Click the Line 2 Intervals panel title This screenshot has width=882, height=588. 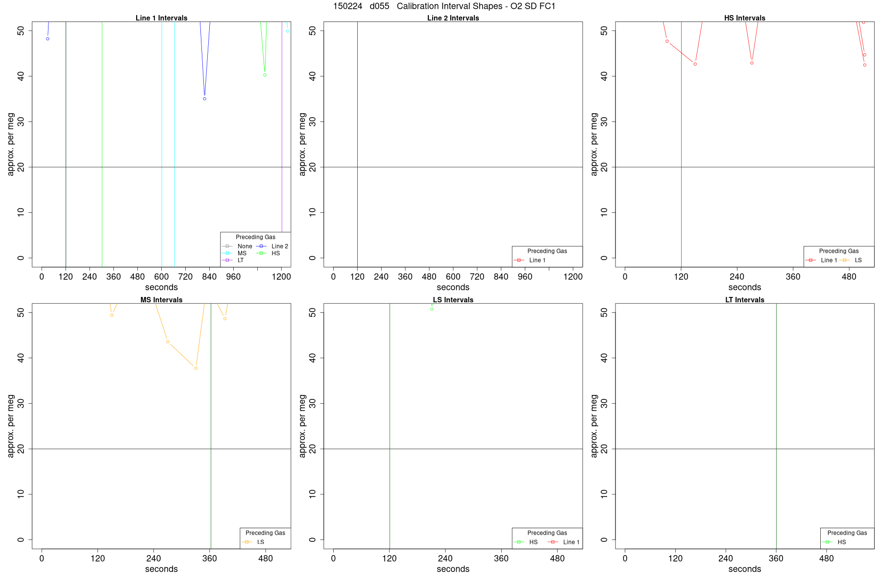pyautogui.click(x=453, y=18)
